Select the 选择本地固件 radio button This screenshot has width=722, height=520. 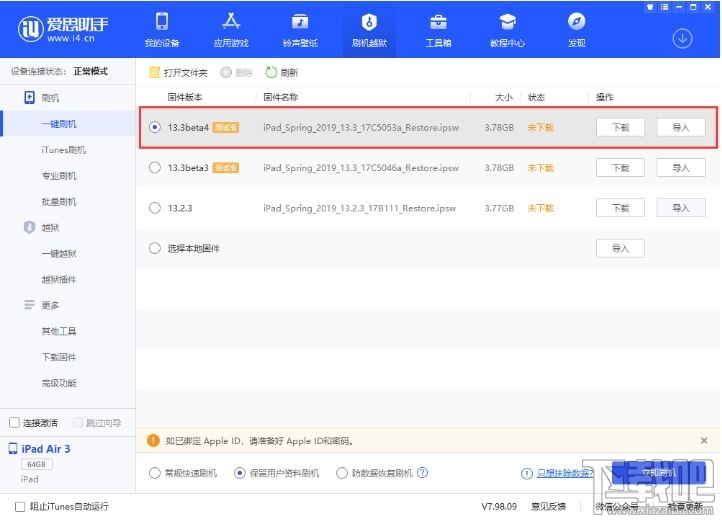click(155, 248)
